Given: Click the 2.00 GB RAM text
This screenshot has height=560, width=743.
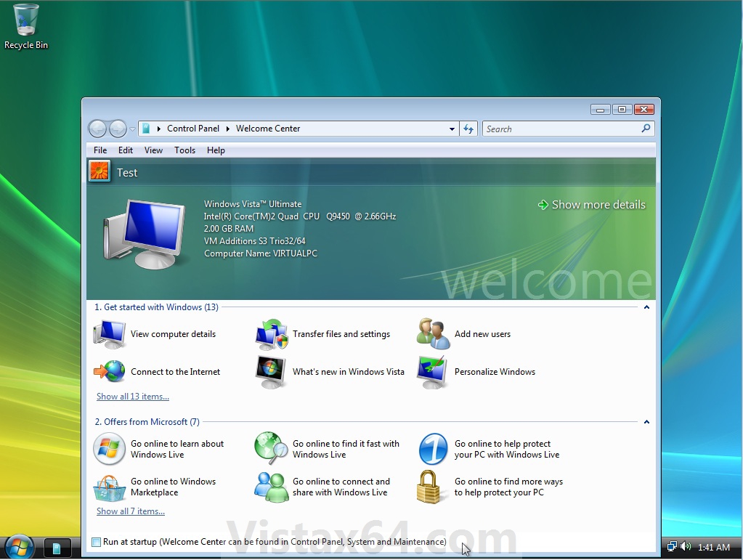Looking at the screenshot, I should tap(228, 229).
